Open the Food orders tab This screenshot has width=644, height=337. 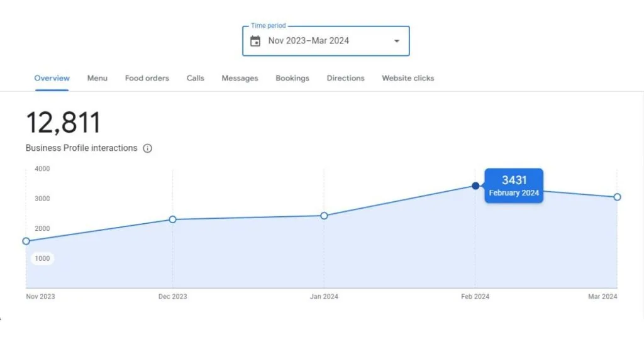click(x=147, y=78)
